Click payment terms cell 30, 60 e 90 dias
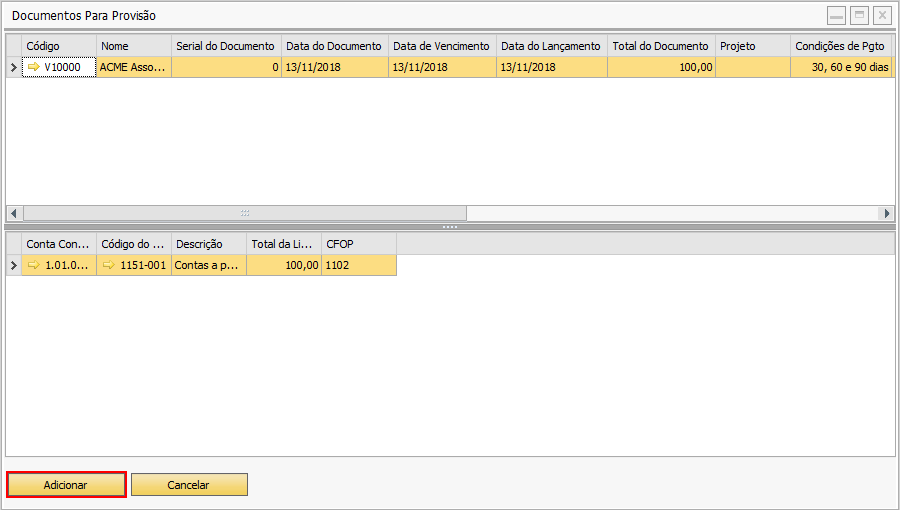Screen dimensions: 900x510 (x=841, y=67)
